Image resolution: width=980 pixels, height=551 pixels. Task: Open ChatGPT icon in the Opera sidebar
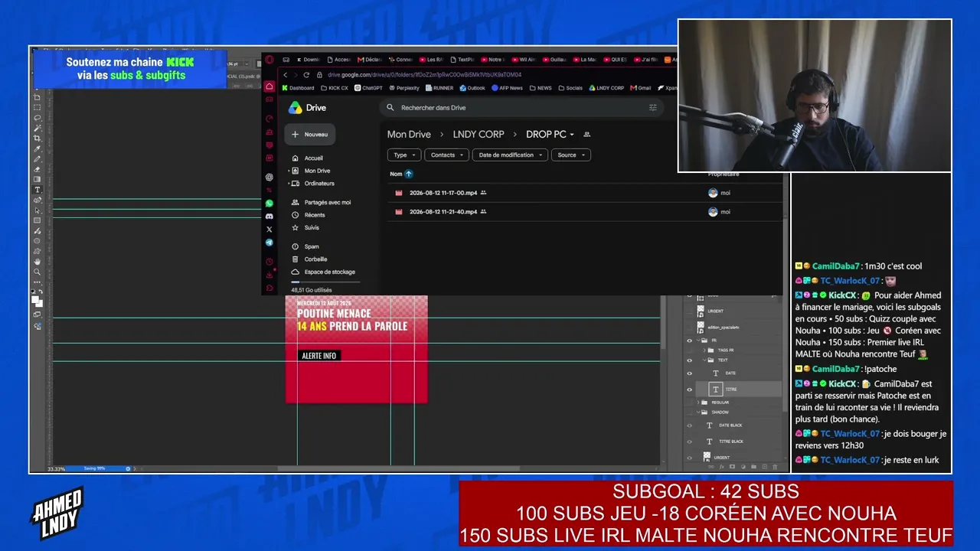click(269, 177)
